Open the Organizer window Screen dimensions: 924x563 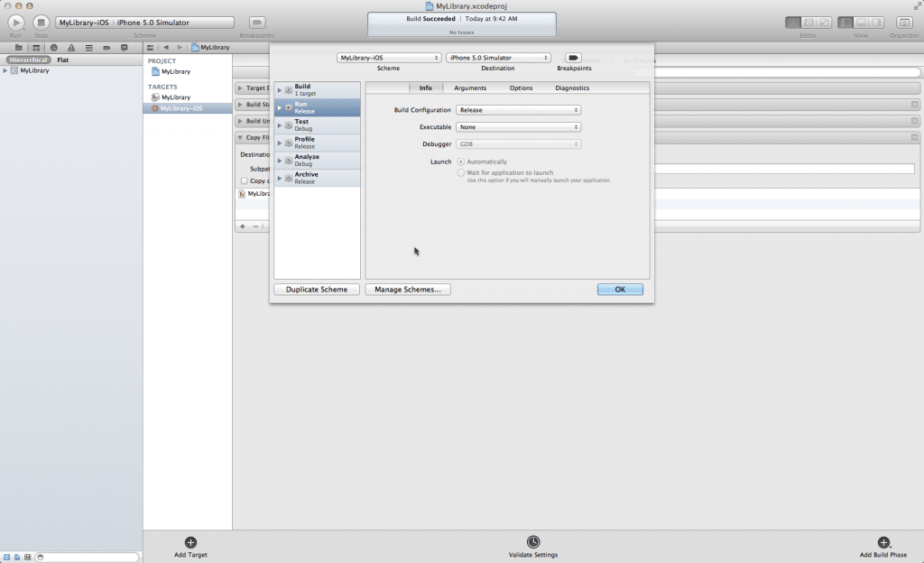(x=904, y=23)
